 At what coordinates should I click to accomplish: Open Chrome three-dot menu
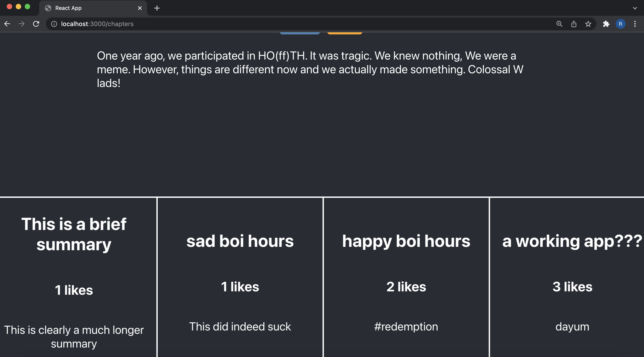click(x=635, y=24)
